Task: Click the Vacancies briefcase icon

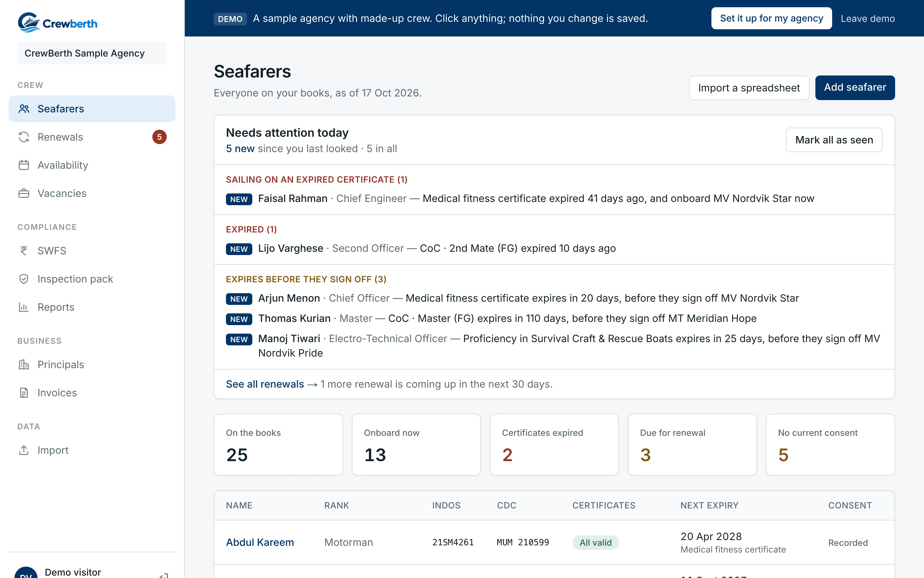Action: pyautogui.click(x=24, y=193)
